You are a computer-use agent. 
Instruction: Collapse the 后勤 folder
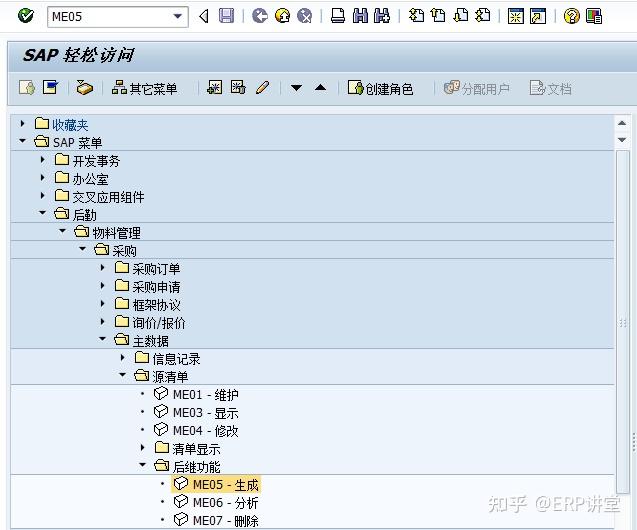pos(43,213)
